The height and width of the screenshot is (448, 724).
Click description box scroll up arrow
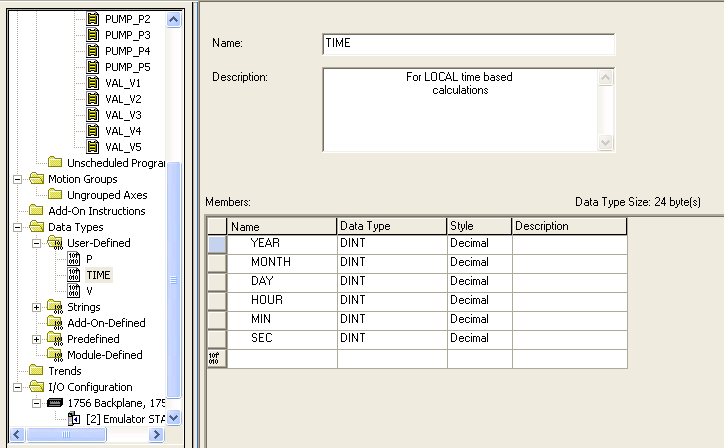point(605,77)
